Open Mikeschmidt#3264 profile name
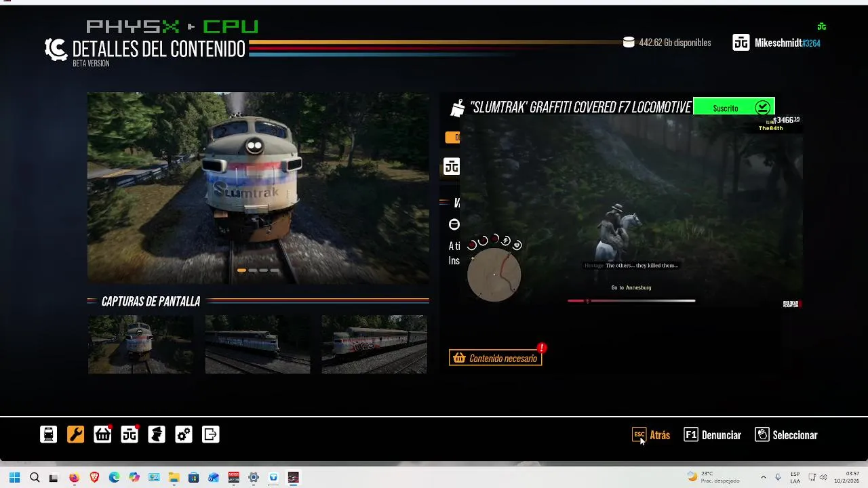The image size is (868, 488). tap(787, 43)
